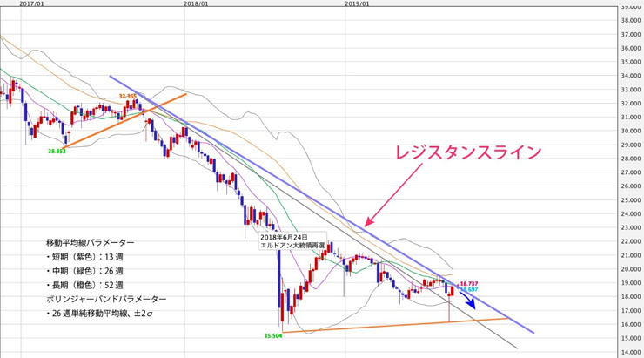This screenshot has height=358, width=644.
Task: Select the 36.000 price axis label
Action: click(x=632, y=48)
